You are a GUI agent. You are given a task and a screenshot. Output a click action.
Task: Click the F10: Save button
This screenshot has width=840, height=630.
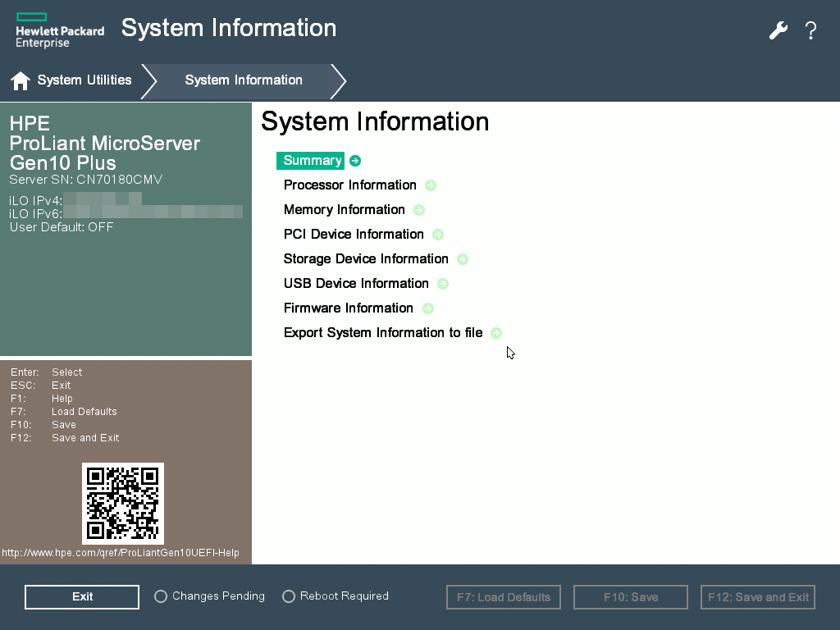(631, 597)
